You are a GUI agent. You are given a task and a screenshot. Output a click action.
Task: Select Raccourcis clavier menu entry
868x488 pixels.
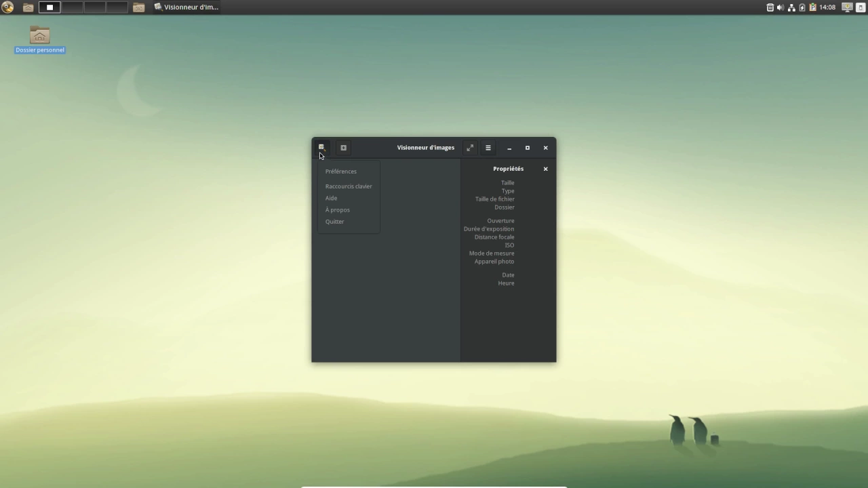click(349, 186)
